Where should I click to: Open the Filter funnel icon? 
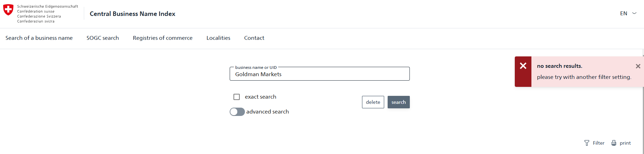587,143
